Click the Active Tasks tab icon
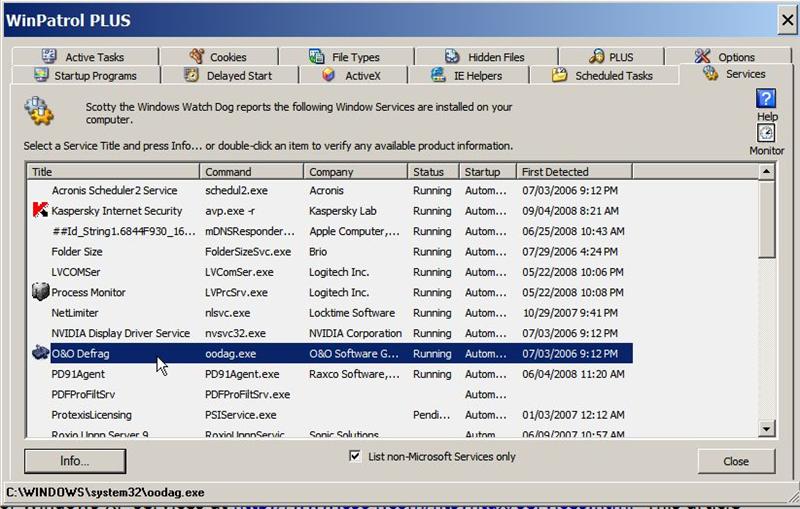 point(49,56)
